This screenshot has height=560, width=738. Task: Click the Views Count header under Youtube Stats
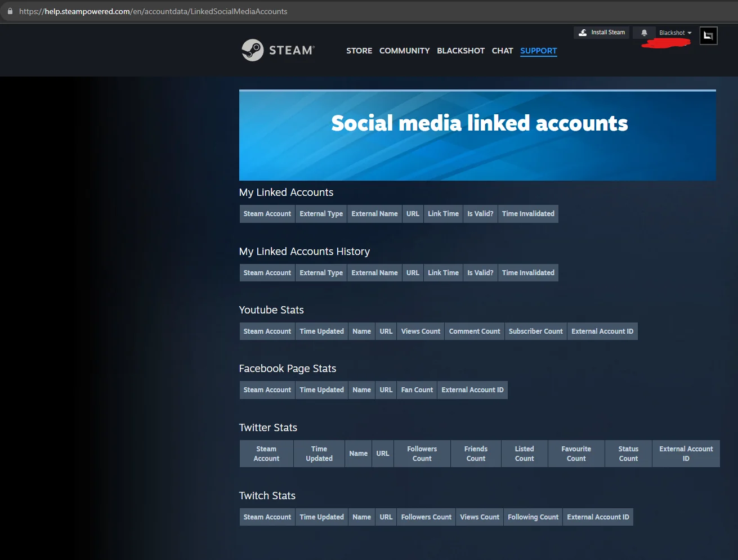[420, 331]
